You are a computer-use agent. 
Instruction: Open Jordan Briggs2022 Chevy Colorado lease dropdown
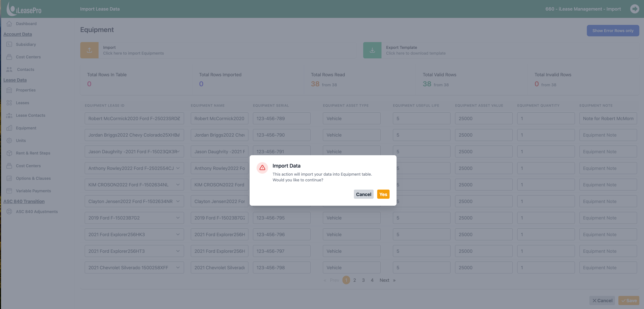click(134, 135)
